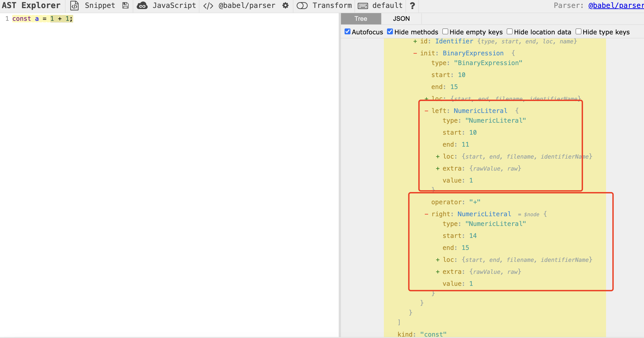Switch to the JSON tab
This screenshot has width=644, height=338.
[401, 19]
